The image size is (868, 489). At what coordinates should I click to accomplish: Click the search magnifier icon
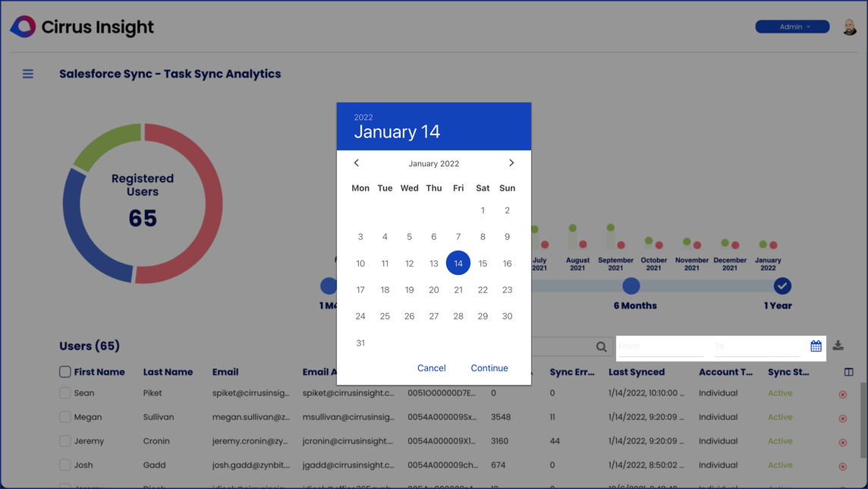click(601, 347)
